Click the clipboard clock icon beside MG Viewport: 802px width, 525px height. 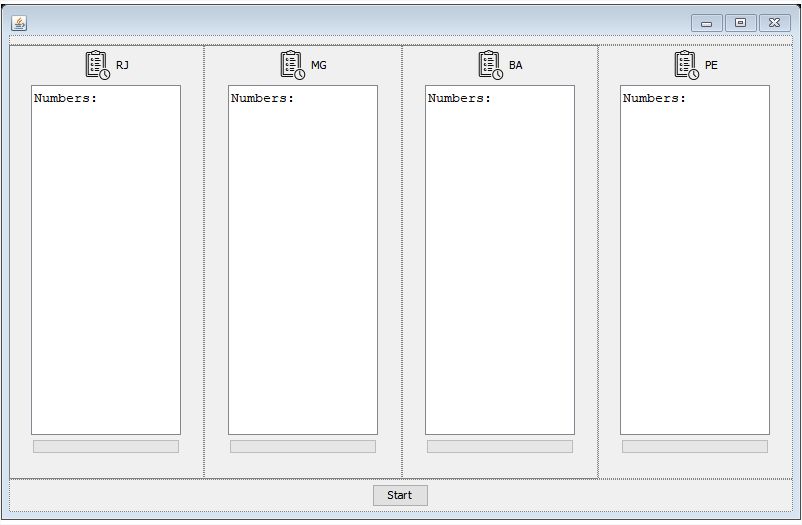293,65
